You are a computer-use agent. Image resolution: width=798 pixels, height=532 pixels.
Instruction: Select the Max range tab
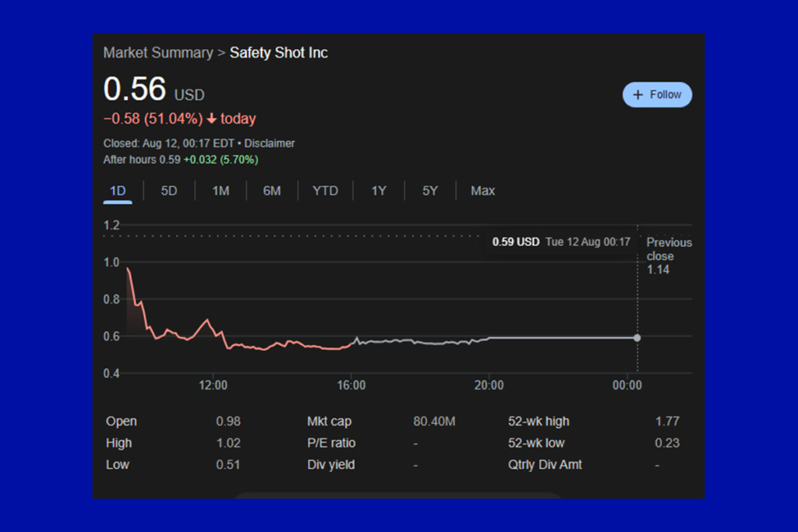[482, 191]
